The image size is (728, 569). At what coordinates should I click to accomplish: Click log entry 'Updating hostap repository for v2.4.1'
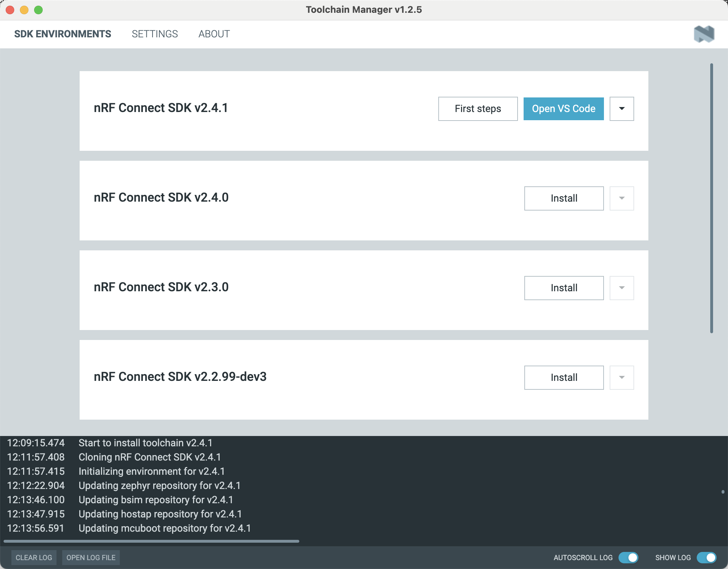click(x=160, y=514)
